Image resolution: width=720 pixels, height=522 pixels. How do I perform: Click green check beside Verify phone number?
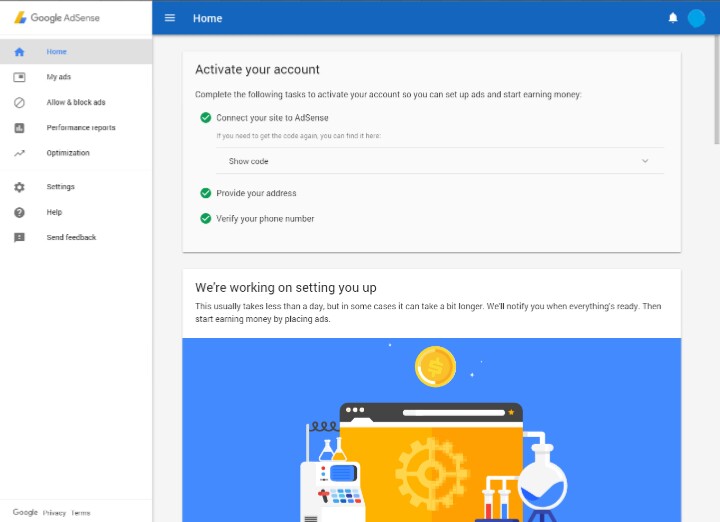206,219
